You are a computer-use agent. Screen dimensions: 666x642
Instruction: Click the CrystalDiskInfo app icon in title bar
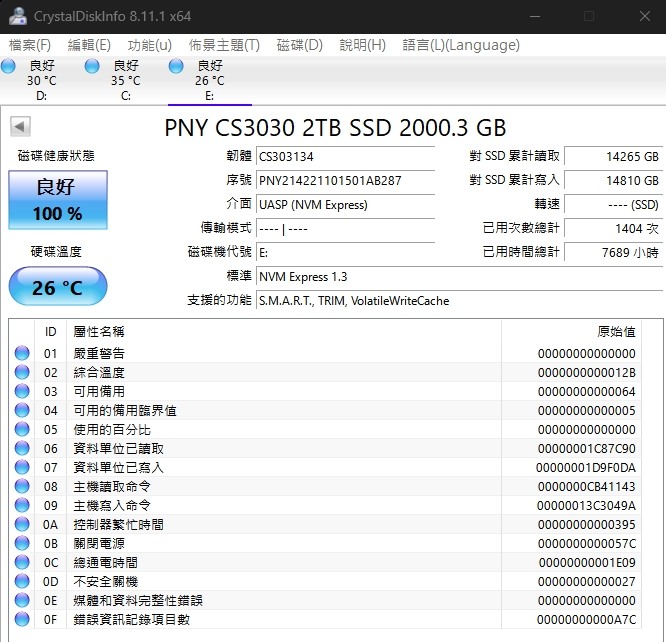[17, 15]
